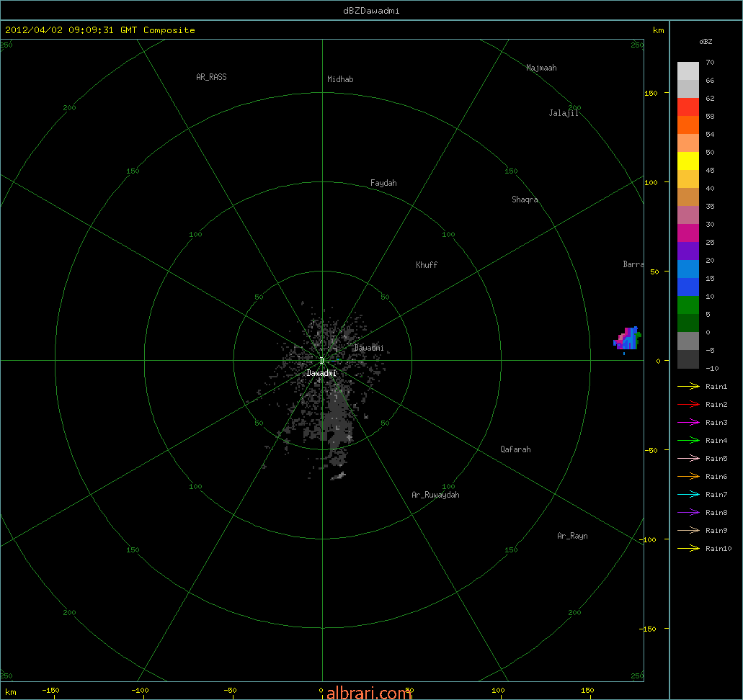Select the green 5 dBZ color swatch

click(688, 305)
